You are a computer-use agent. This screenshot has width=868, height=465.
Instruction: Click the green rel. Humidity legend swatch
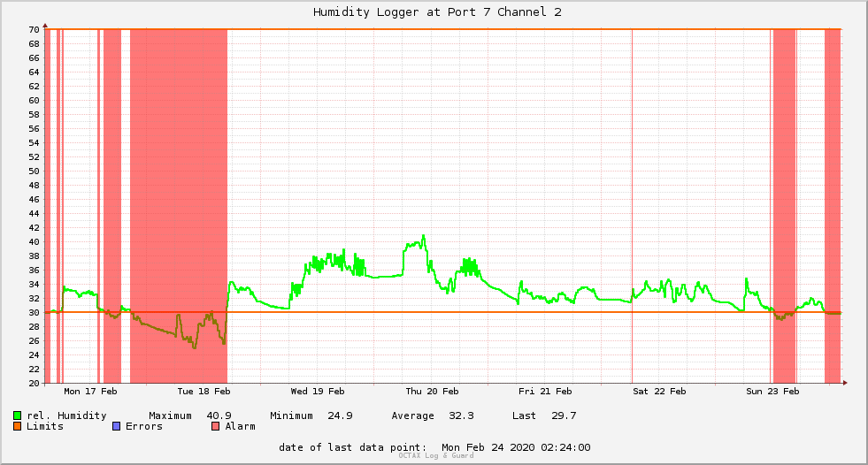(18, 415)
